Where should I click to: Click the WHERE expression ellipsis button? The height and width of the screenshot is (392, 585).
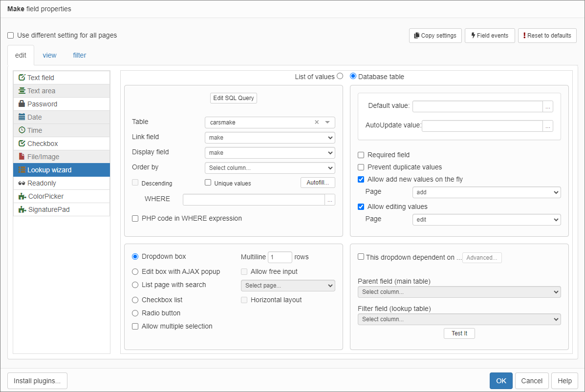[x=330, y=199]
